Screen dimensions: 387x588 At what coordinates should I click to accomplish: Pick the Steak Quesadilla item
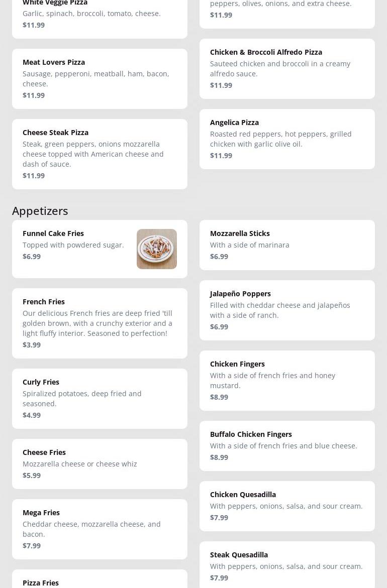click(x=287, y=565)
